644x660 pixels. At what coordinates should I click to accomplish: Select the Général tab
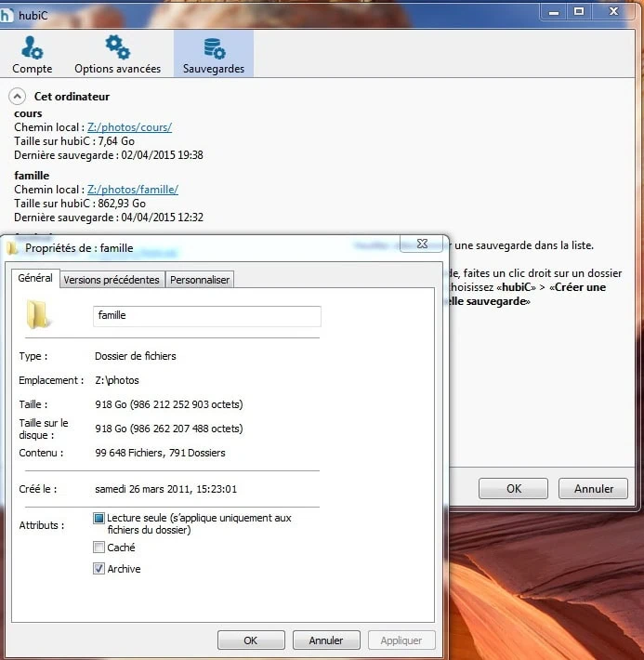point(35,279)
